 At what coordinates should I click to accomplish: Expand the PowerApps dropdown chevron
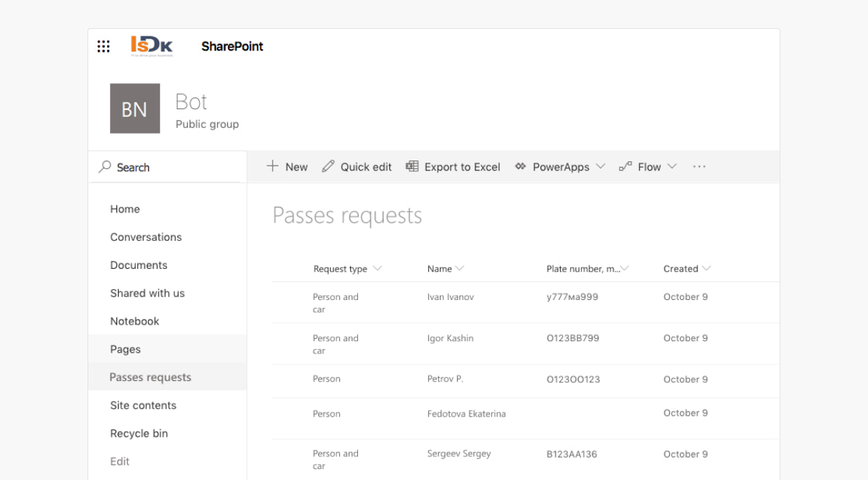coord(600,166)
